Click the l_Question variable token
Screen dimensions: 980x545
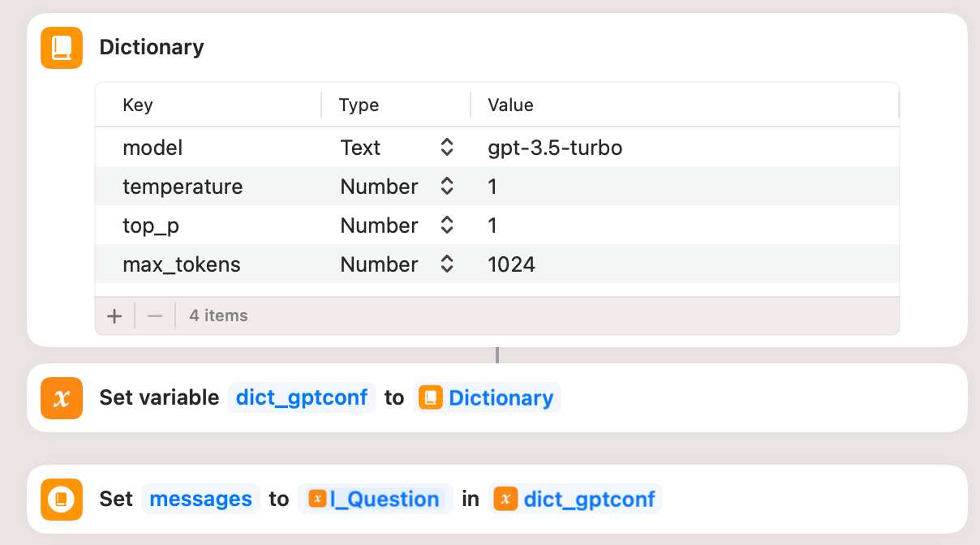click(x=375, y=499)
